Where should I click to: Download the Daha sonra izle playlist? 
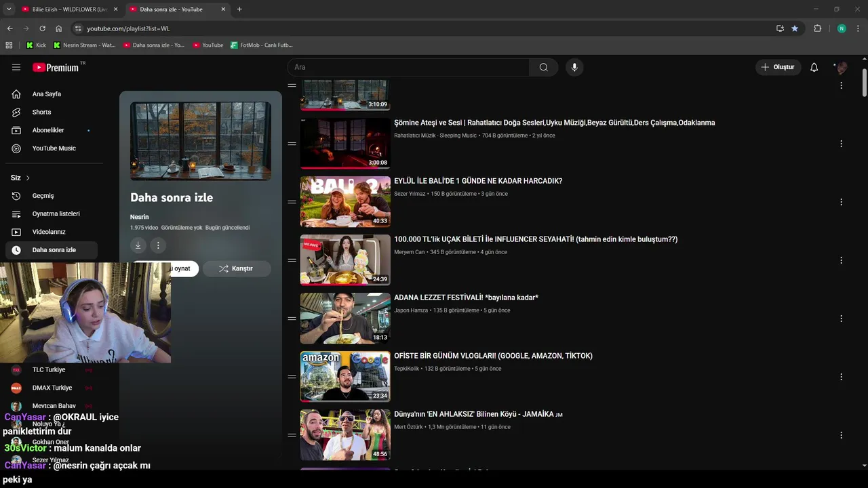pos(138,245)
